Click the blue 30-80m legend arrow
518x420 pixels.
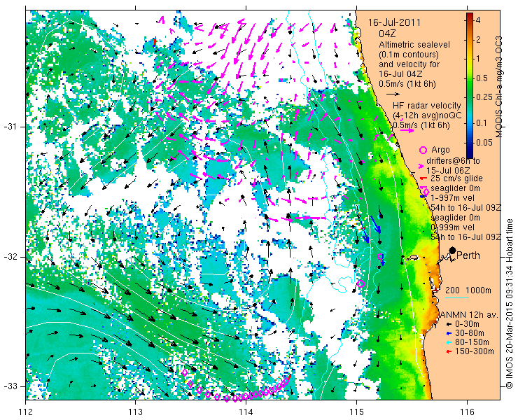(x=449, y=333)
